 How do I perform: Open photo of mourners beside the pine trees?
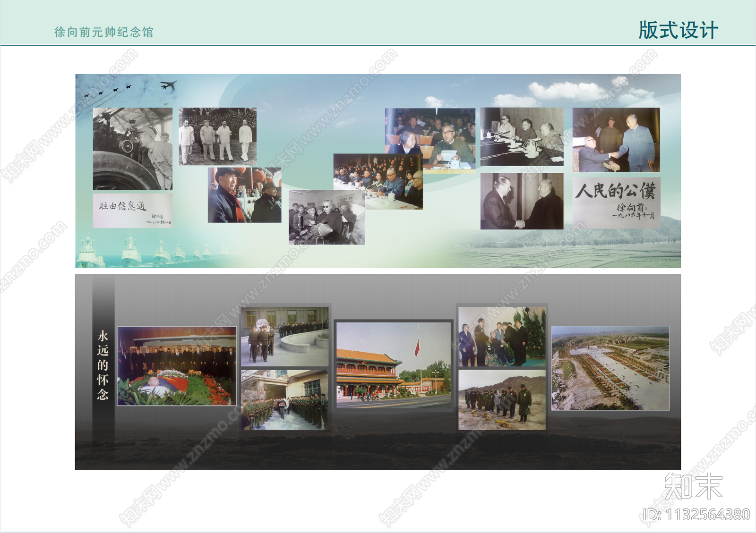[502, 337]
